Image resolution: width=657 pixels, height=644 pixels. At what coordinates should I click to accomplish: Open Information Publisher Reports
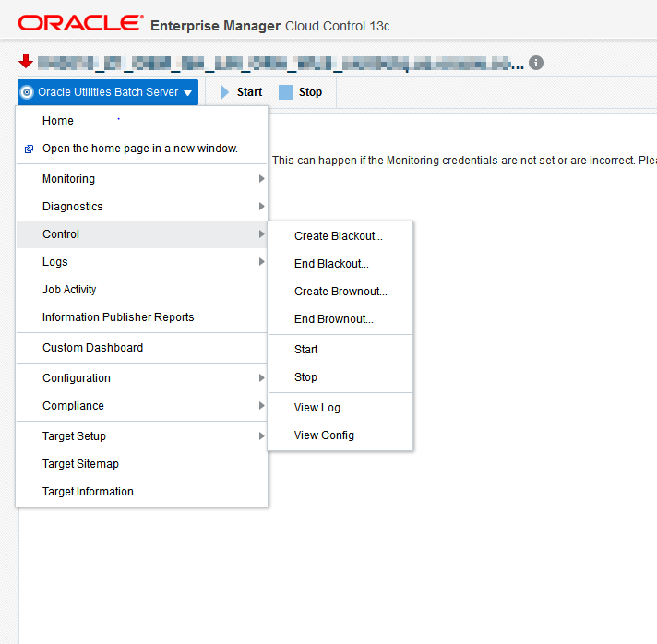click(x=141, y=317)
